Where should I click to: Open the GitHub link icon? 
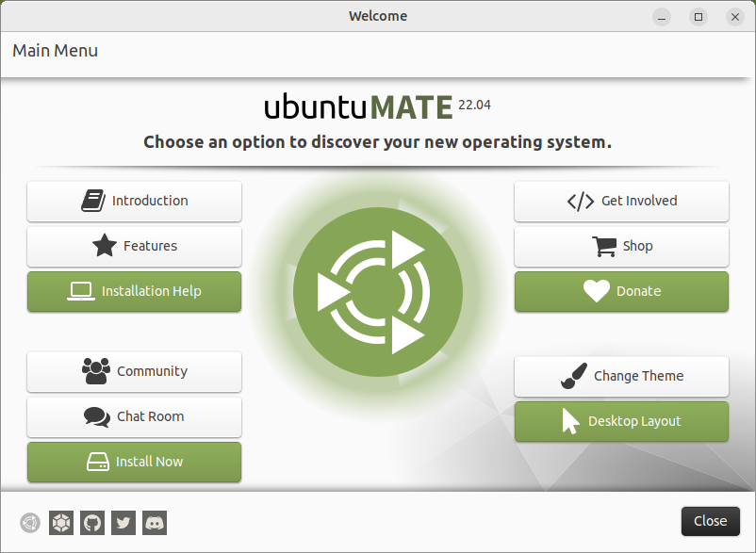[x=92, y=522]
